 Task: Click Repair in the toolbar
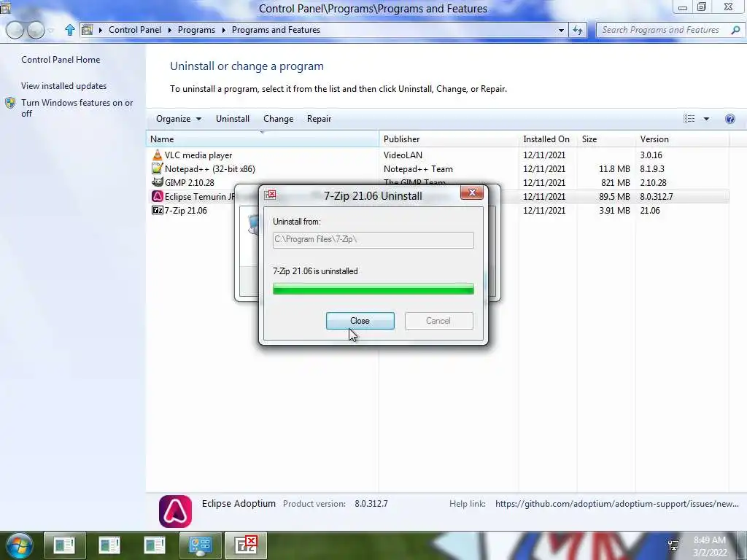click(x=319, y=119)
